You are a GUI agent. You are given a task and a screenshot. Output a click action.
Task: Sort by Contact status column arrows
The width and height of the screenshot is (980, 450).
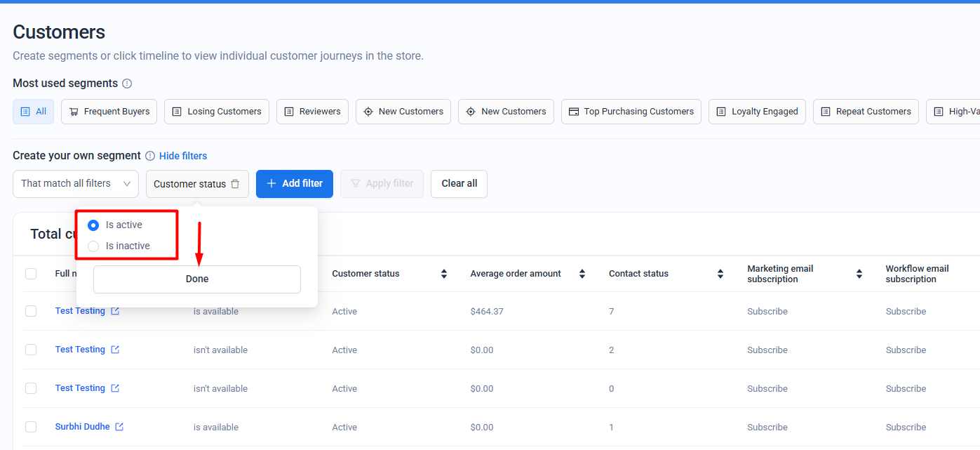point(720,274)
